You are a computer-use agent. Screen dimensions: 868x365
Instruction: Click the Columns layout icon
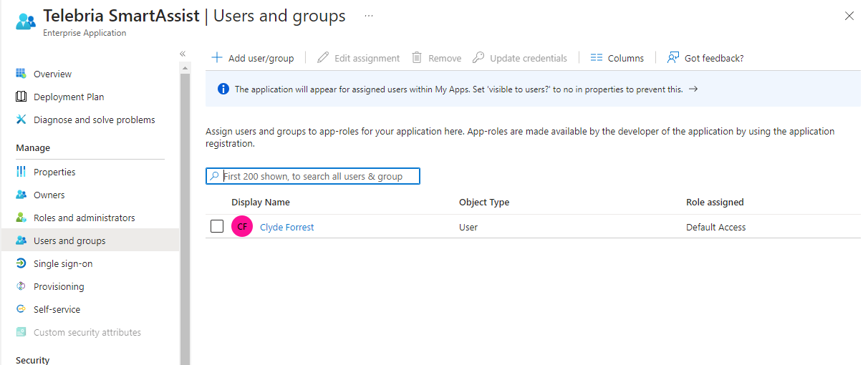597,58
